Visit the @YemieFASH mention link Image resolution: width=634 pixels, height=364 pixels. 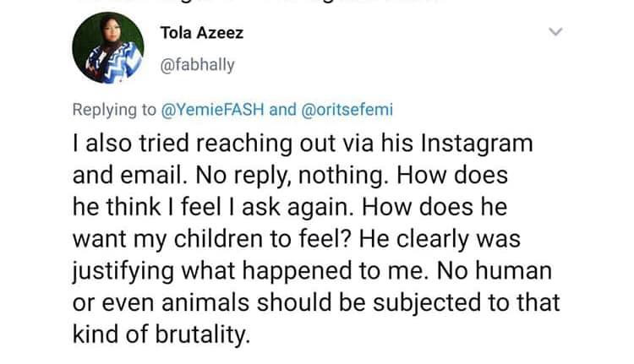[x=213, y=110]
